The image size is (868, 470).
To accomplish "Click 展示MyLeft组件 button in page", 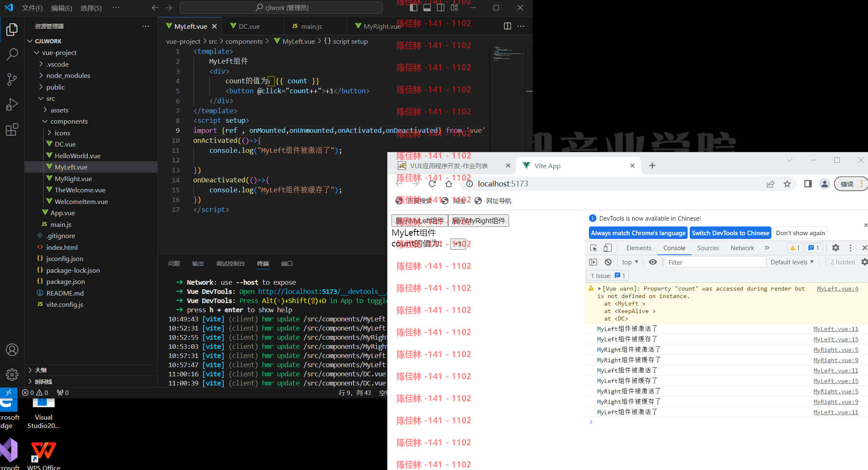I will click(419, 221).
